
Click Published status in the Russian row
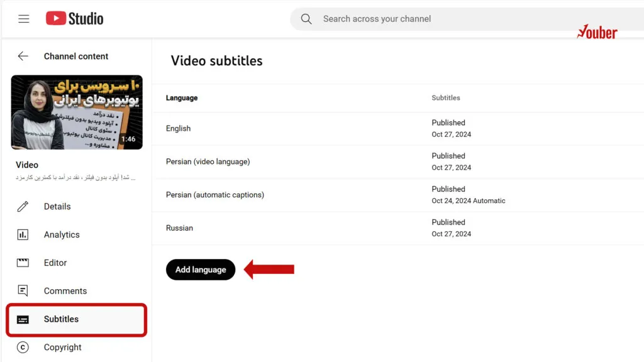[448, 222]
